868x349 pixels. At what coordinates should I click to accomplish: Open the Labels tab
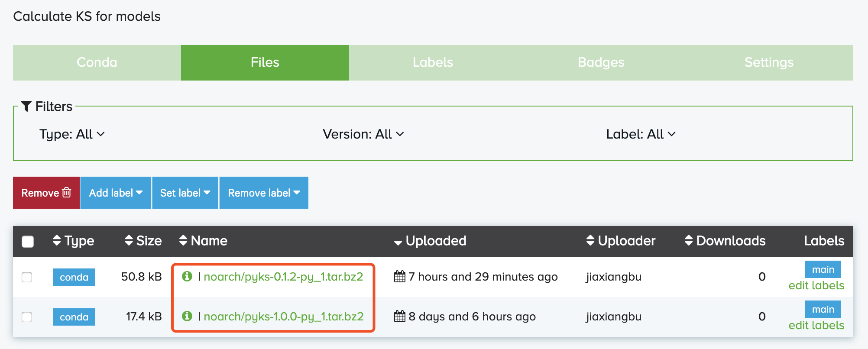pyautogui.click(x=433, y=62)
